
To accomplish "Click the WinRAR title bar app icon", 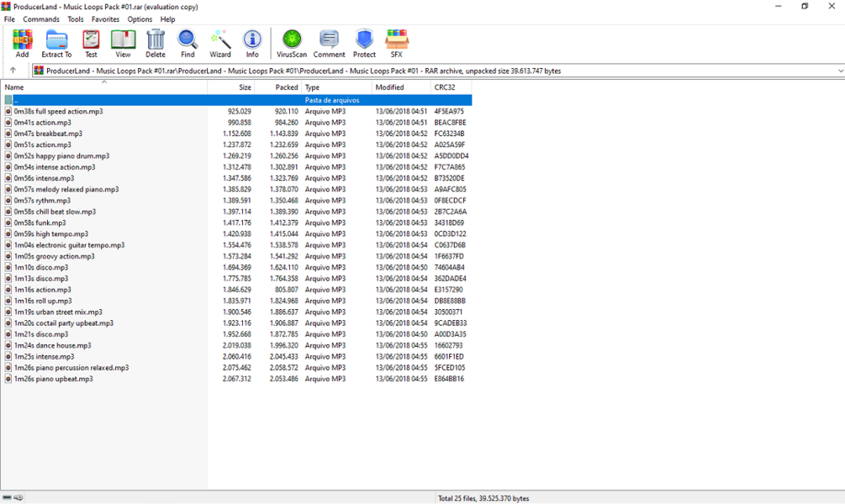I will (x=6, y=7).
